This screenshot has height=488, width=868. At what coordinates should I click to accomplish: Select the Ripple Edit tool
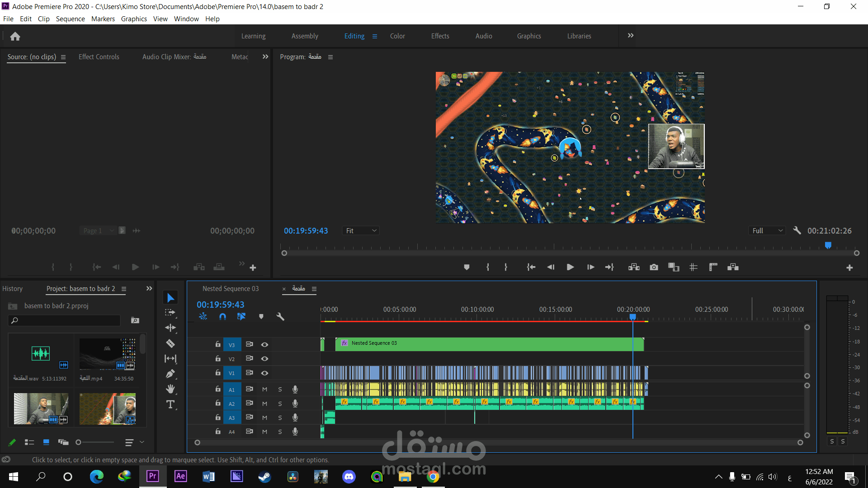(x=170, y=328)
